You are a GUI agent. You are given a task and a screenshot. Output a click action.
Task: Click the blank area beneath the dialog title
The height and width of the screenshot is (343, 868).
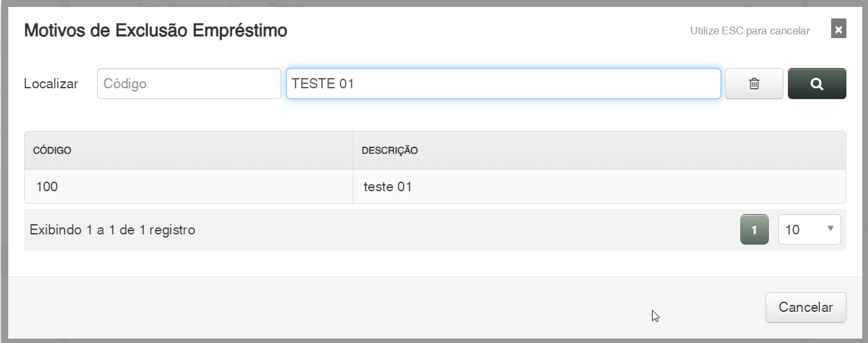pyautogui.click(x=381, y=53)
